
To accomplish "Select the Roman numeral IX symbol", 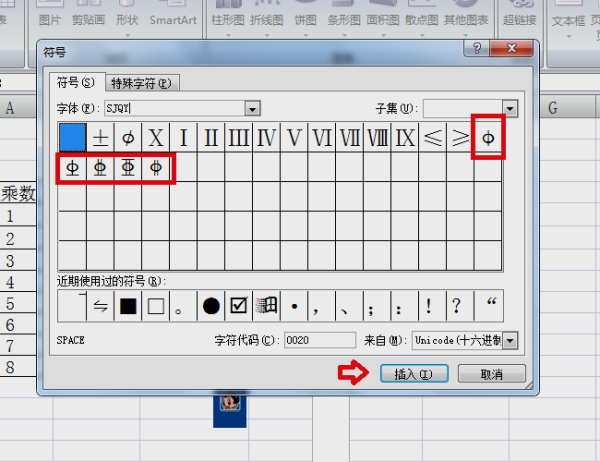I will pos(405,137).
